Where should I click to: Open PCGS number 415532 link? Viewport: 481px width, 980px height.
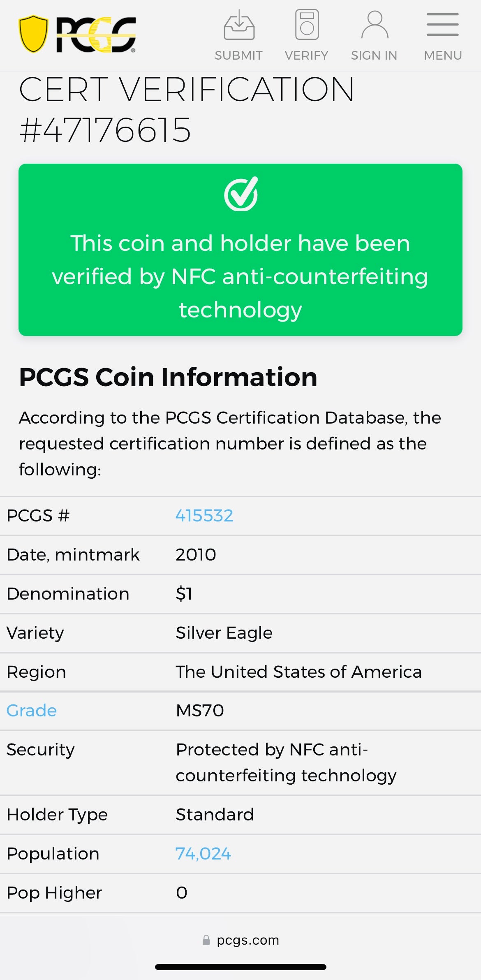[x=204, y=515]
